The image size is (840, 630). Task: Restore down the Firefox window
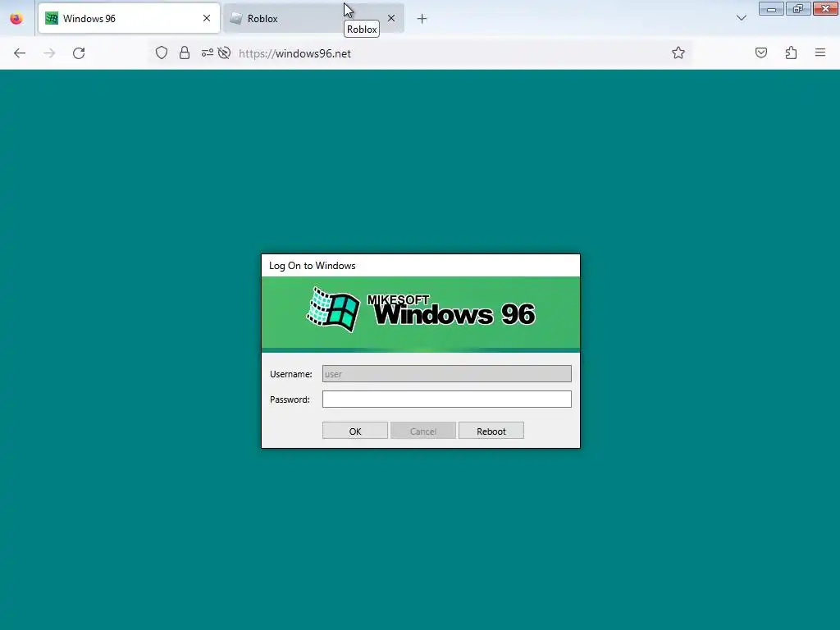798,8
